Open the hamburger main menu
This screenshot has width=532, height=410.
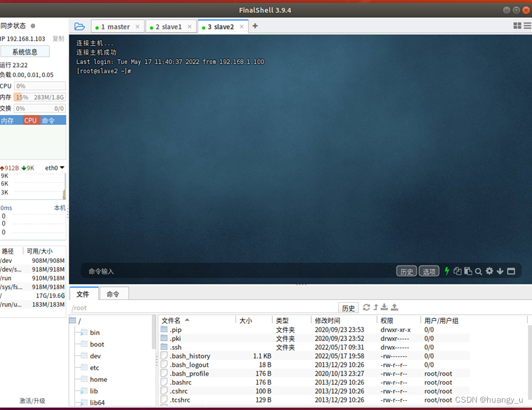point(528,26)
